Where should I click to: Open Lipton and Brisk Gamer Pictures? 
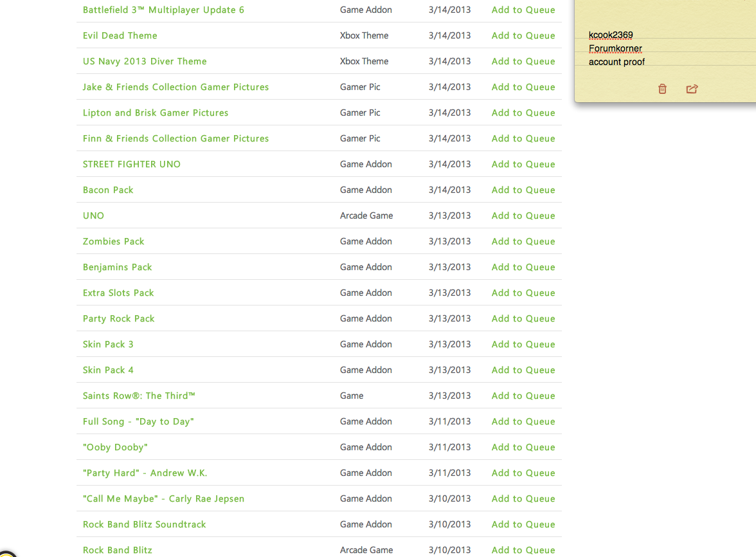pos(156,113)
